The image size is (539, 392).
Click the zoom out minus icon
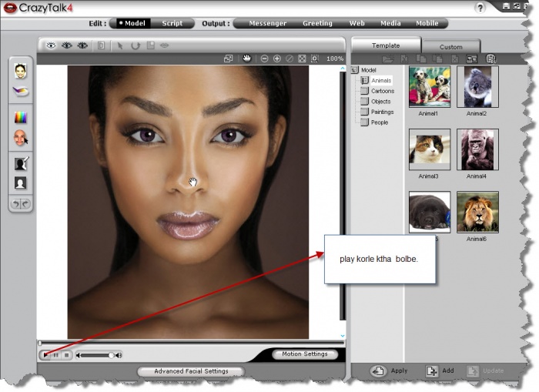(x=264, y=59)
